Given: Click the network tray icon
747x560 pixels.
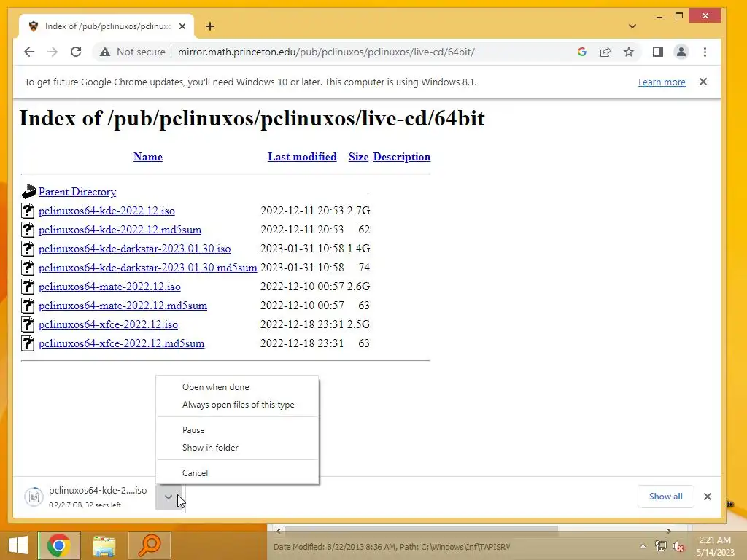Looking at the screenshot, I should 660,546.
